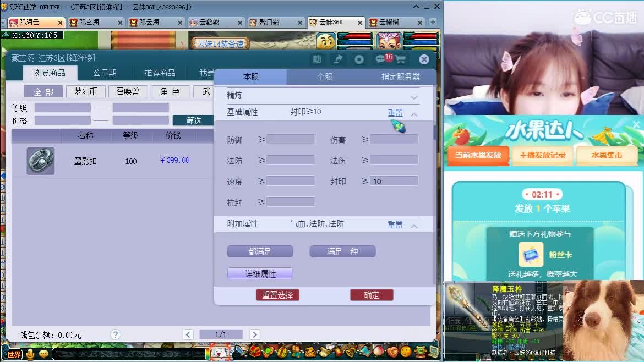Viewport: 644px width, 362px height.
Task: Add a new character tab with plus icon
Action: click(x=433, y=22)
